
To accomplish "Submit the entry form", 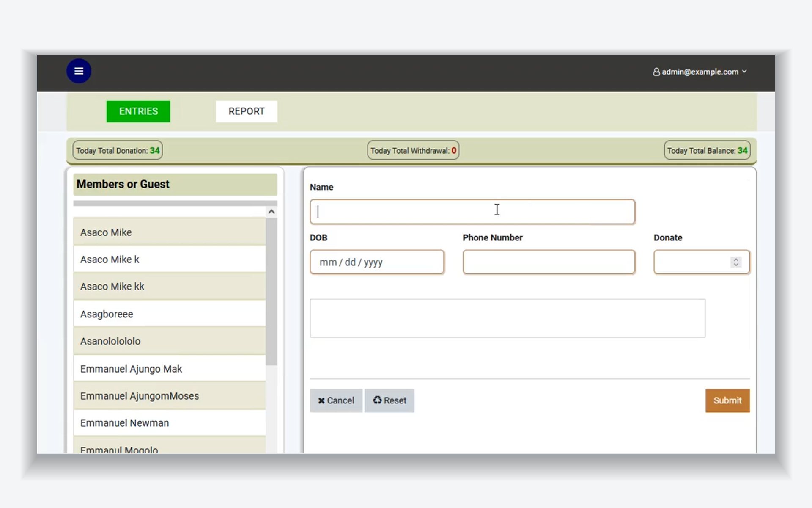I will 727,400.
